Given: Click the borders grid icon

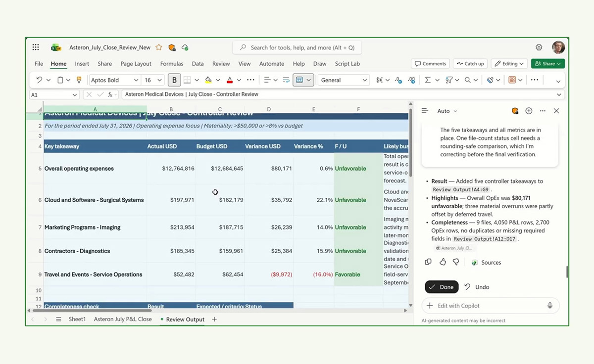Looking at the screenshot, I should 187,80.
